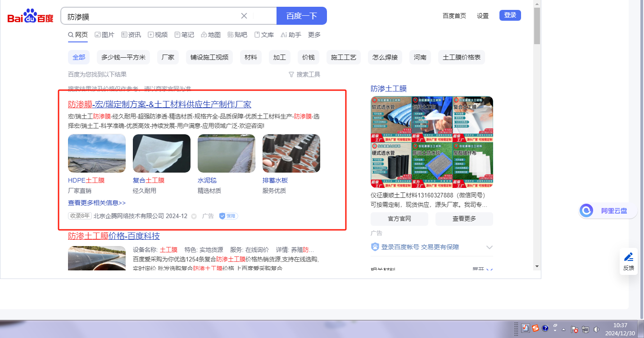
Task: Click the 排蓄水板 link text
Action: (x=275, y=180)
